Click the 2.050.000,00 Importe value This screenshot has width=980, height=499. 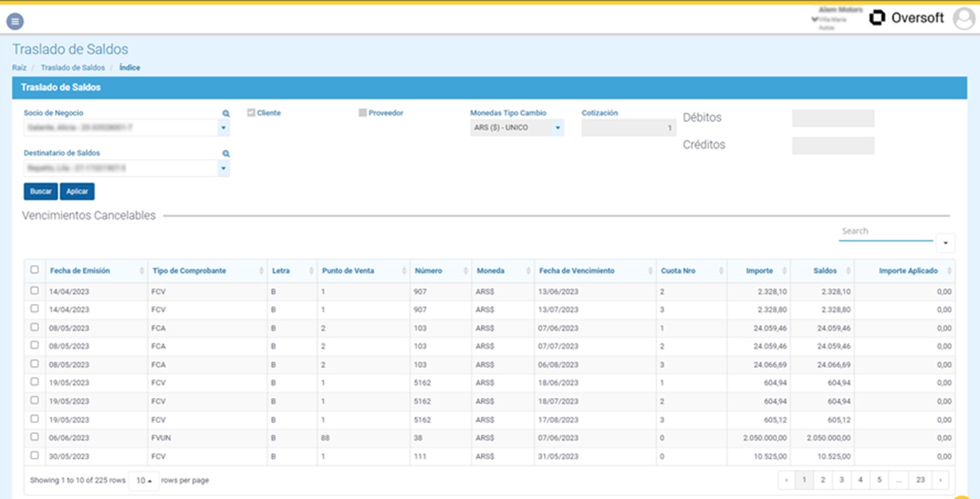coord(765,438)
